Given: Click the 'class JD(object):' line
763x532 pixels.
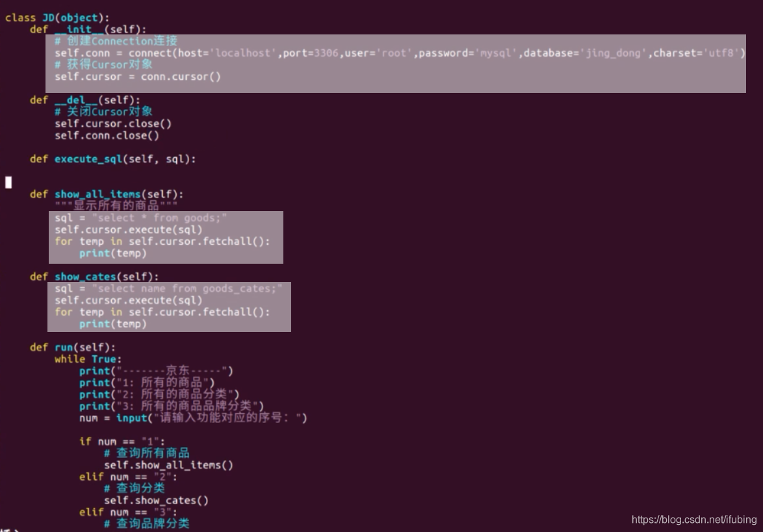Looking at the screenshot, I should click(57, 18).
